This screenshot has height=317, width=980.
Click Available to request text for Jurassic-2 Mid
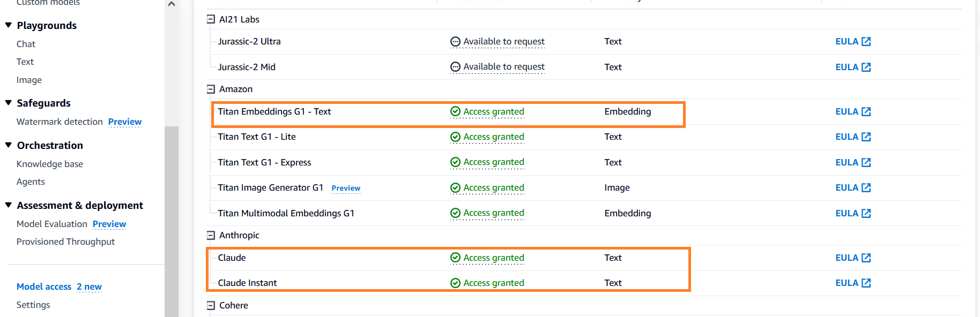click(x=504, y=67)
